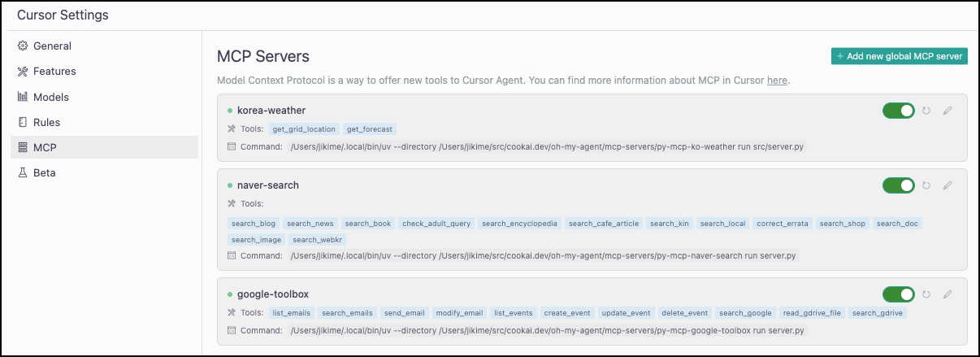Screen dimensions: 980x357
Task: Click the search_encyclopedia tool tag
Action: (x=520, y=224)
